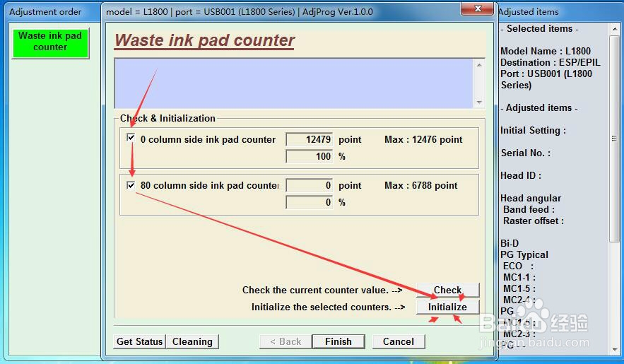Click the '- Selected items -' header
Viewport: 624px width, 364px height.
[x=539, y=29]
